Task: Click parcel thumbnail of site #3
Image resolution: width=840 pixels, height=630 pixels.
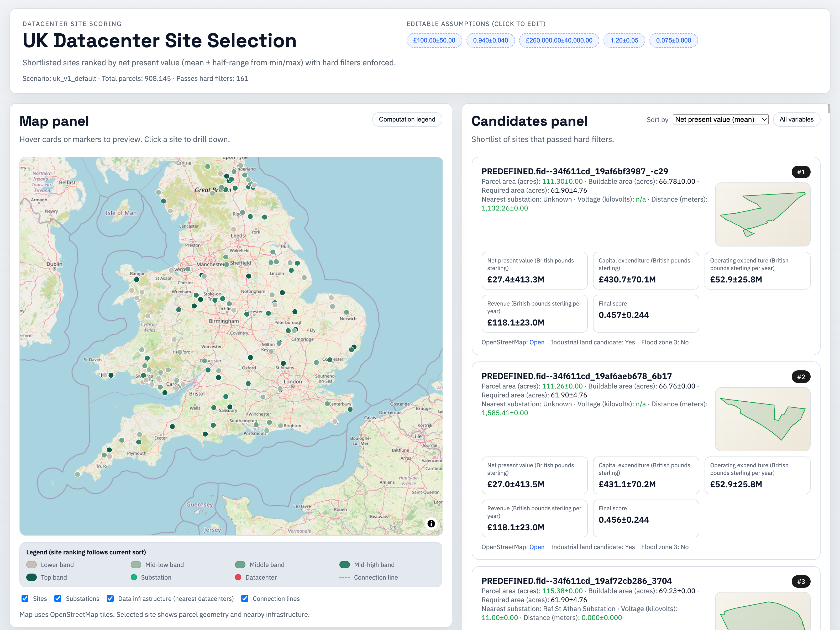Action: click(x=763, y=611)
